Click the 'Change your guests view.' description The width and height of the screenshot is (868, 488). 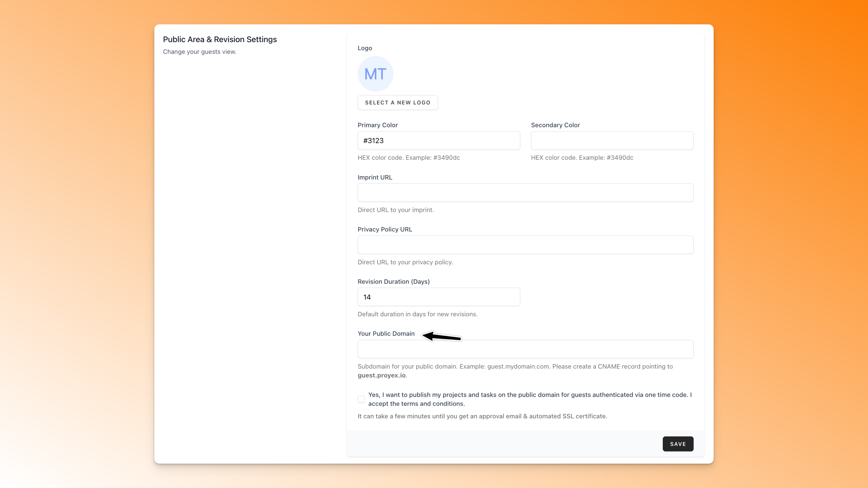(x=200, y=52)
